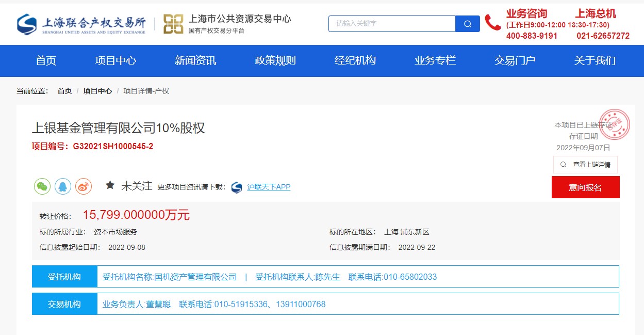The height and width of the screenshot is (335, 644).
Task: Open 项目中心 in the navigation bar
Action: tap(115, 60)
